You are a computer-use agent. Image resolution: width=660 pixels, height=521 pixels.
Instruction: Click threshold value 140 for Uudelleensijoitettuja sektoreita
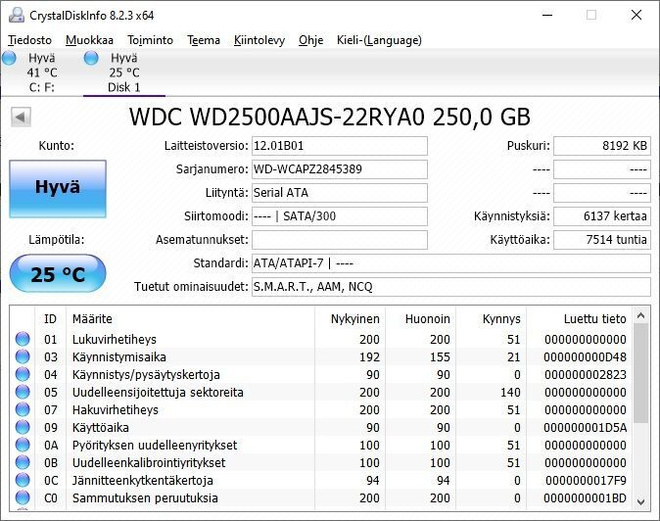pos(510,392)
